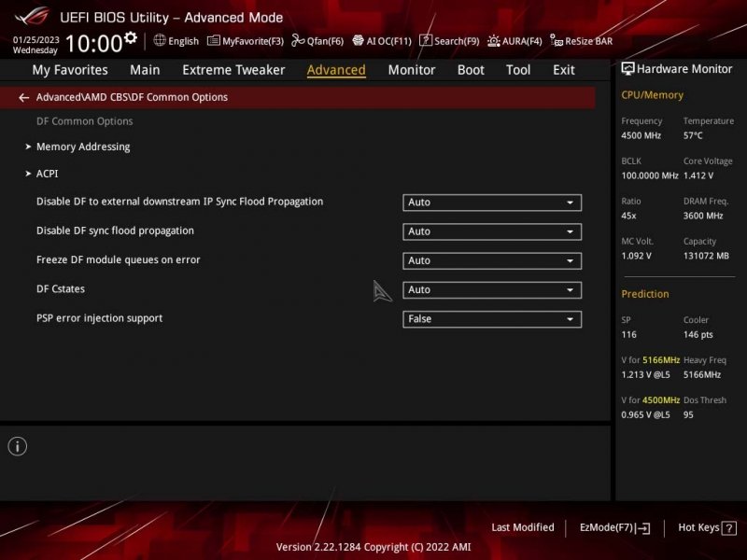Open the AURA(F4) lighting icon
The image size is (747, 560).
tap(494, 41)
